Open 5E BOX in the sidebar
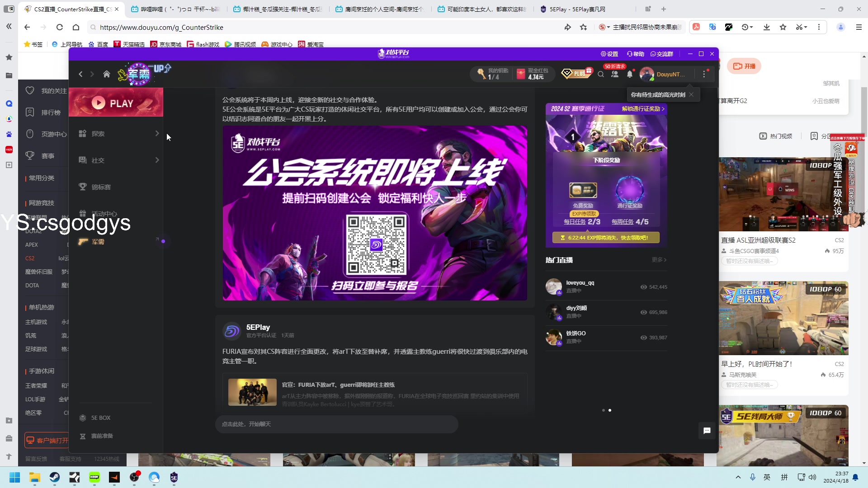Viewport: 868px width, 488px height. coord(95,418)
